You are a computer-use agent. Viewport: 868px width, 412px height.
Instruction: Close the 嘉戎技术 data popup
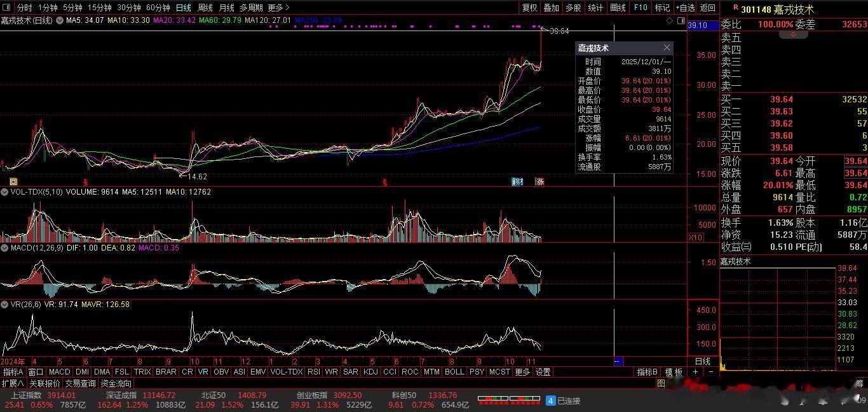667,48
